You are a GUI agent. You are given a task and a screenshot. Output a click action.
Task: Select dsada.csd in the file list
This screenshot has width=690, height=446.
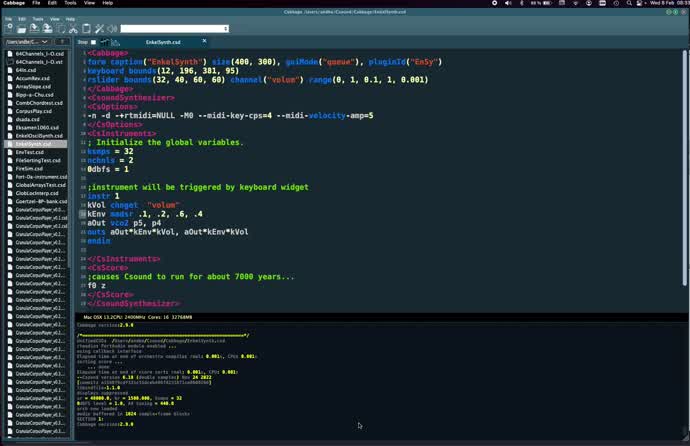click(x=36, y=119)
